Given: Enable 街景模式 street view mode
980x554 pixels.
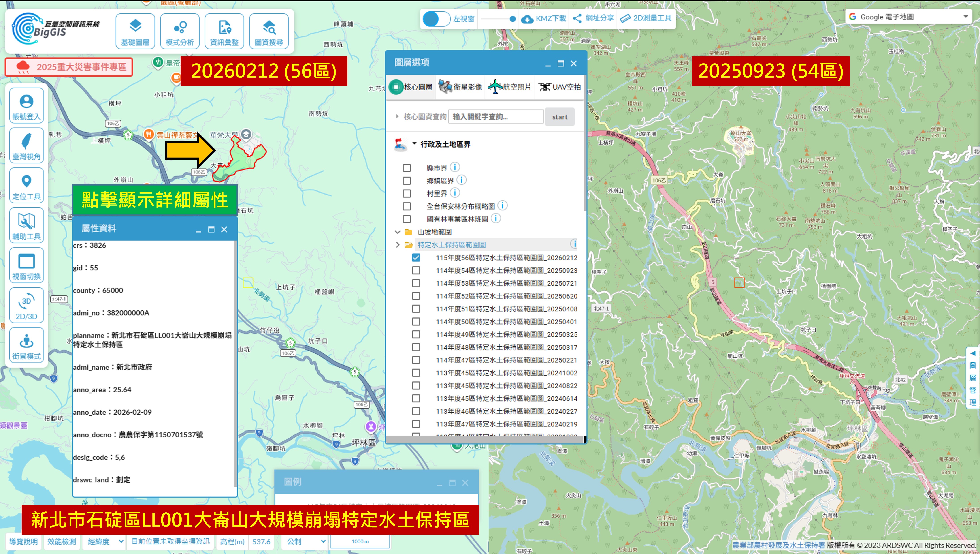Looking at the screenshot, I should pos(27,345).
